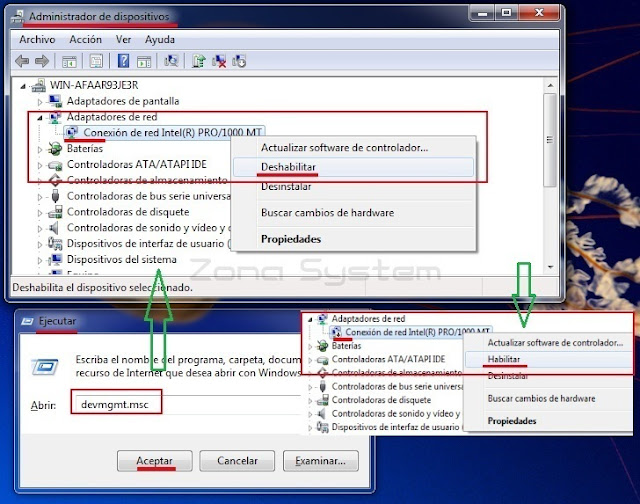Click the vertical scrollbar thumb in device tree
The width and height of the screenshot is (640, 504).
point(550,140)
